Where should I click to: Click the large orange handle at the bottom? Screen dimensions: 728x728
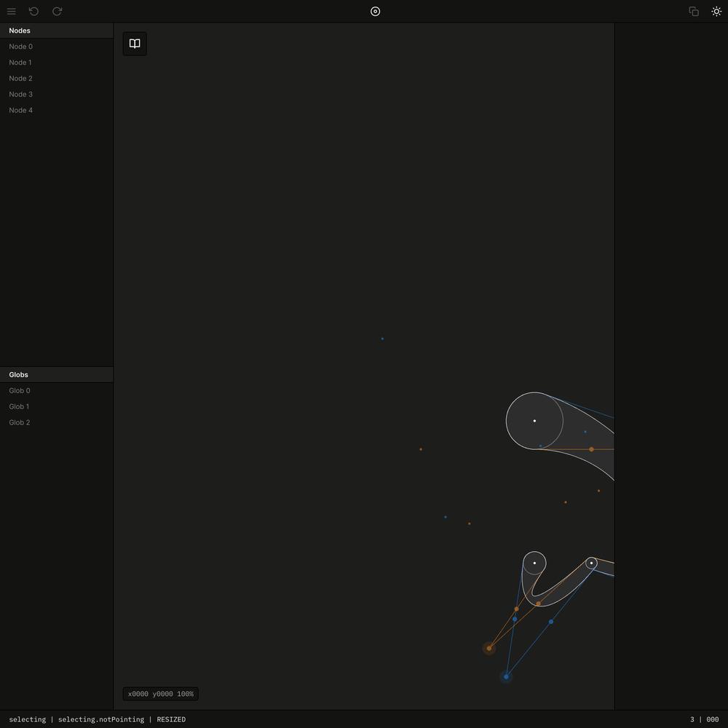[489, 648]
